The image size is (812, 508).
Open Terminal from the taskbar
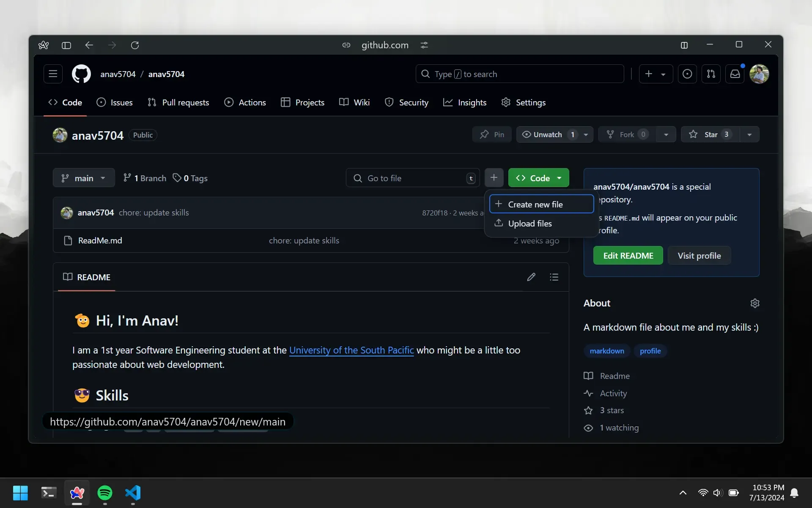pos(49,493)
